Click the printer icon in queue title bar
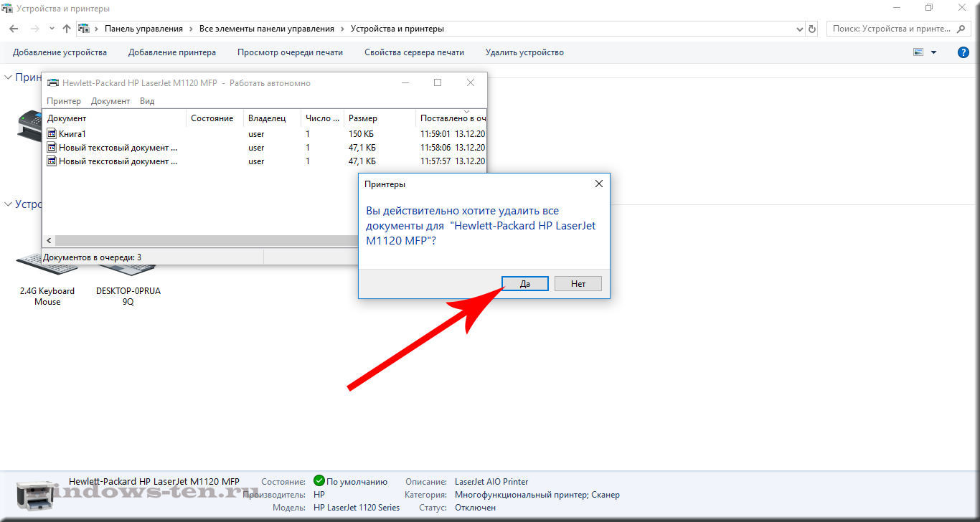Screen dimensions: 980x522 [x=53, y=82]
